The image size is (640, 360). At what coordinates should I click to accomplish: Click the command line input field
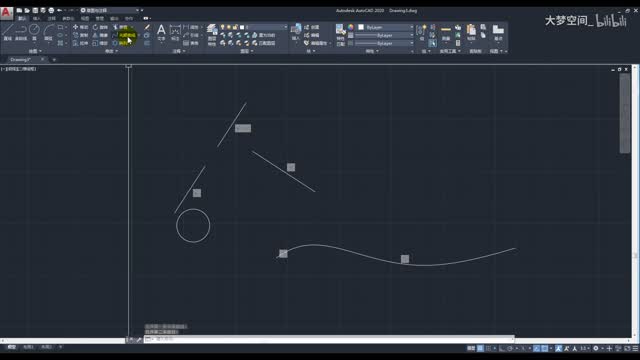pyautogui.click(x=329, y=339)
